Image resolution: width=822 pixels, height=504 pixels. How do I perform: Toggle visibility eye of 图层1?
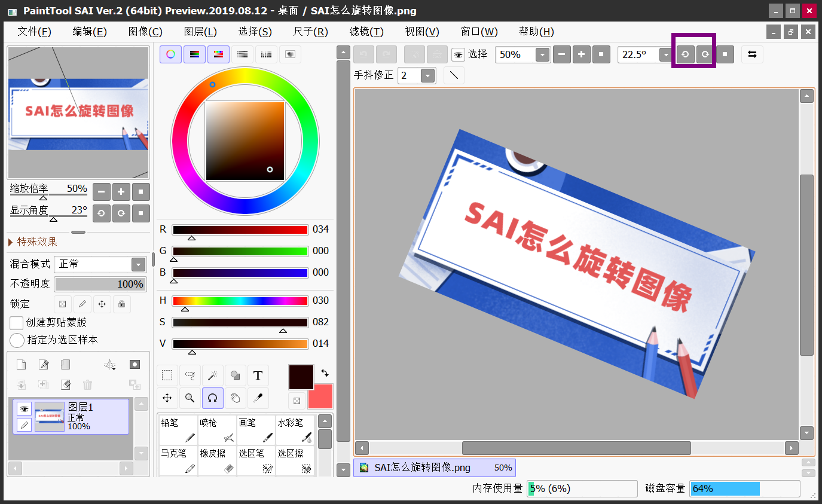(24, 409)
